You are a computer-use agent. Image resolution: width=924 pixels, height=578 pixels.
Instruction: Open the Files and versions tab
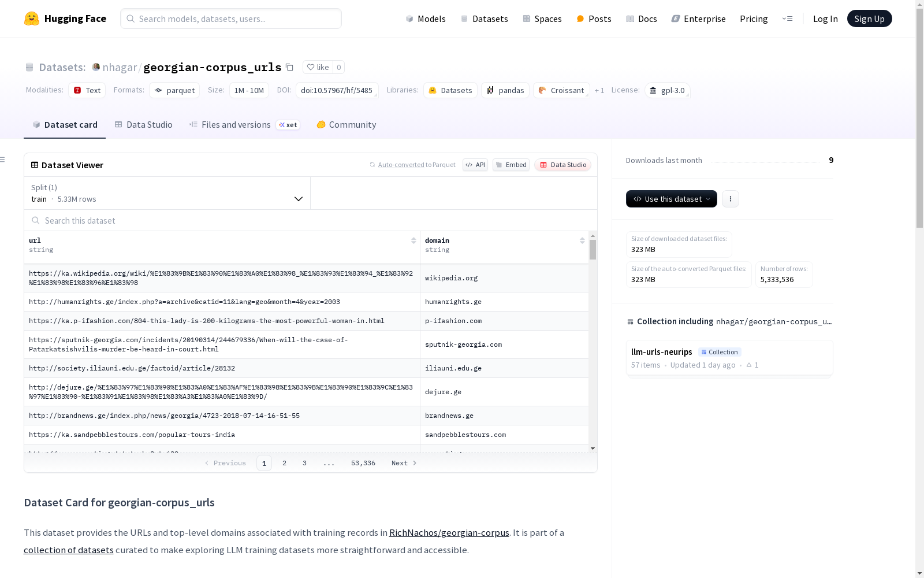[x=244, y=125]
